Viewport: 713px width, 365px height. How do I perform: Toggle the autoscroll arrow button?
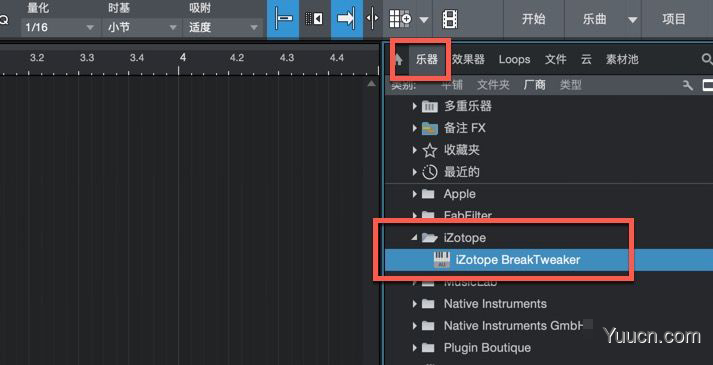pos(346,19)
